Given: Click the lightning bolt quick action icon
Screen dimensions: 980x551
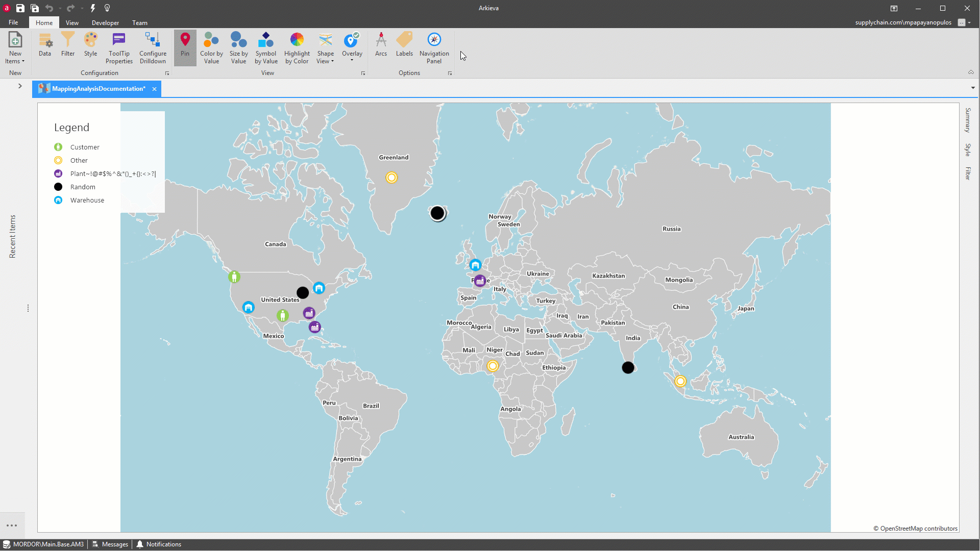Looking at the screenshot, I should pos(93,8).
